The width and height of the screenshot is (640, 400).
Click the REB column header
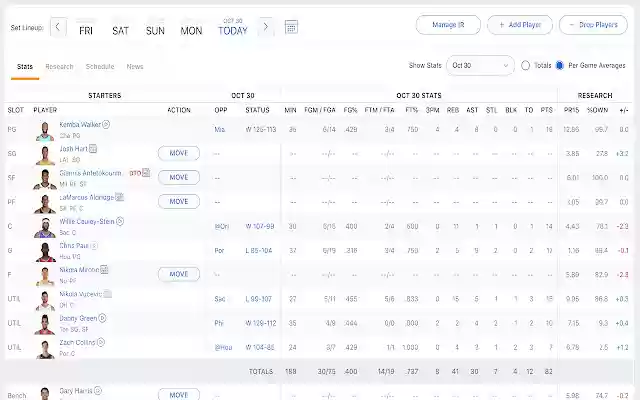(453, 110)
